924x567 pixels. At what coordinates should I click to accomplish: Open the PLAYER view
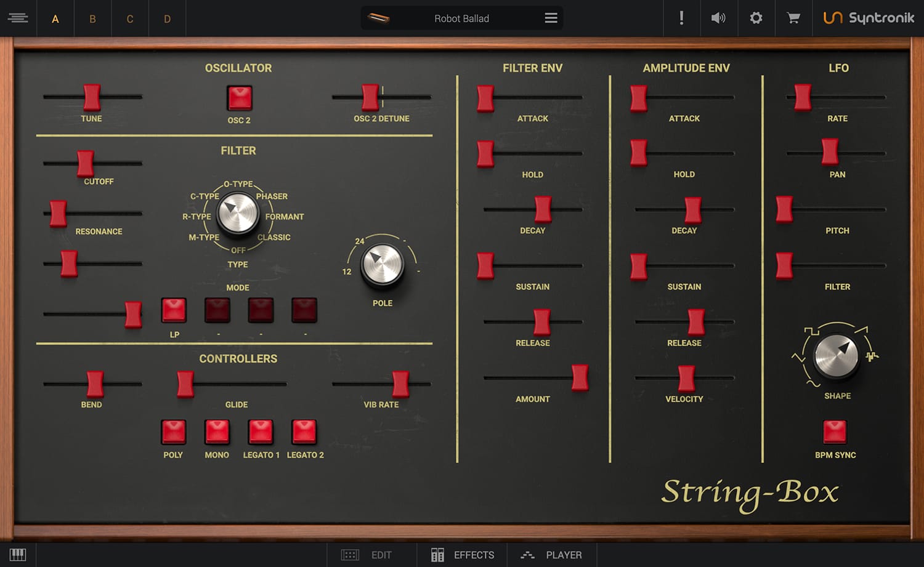coord(551,555)
